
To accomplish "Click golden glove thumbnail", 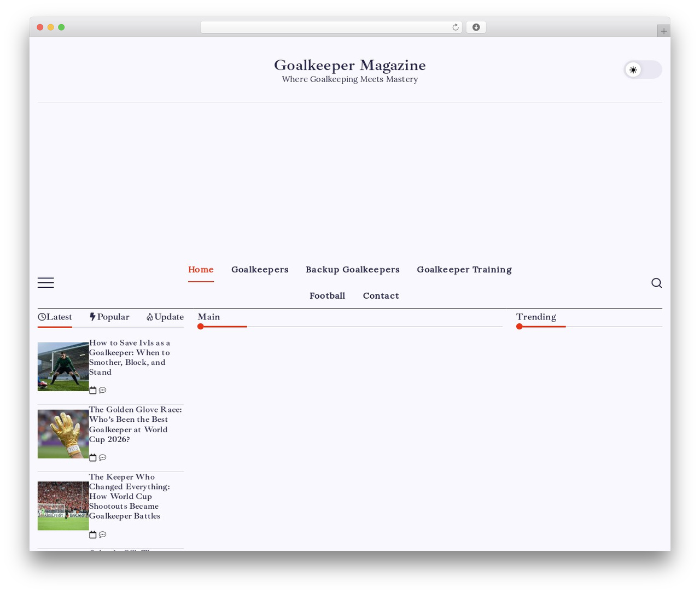I will pyautogui.click(x=63, y=434).
